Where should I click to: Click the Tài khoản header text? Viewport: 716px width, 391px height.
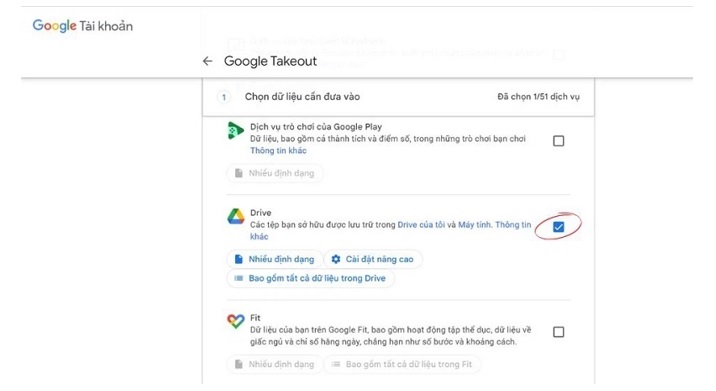(106, 26)
